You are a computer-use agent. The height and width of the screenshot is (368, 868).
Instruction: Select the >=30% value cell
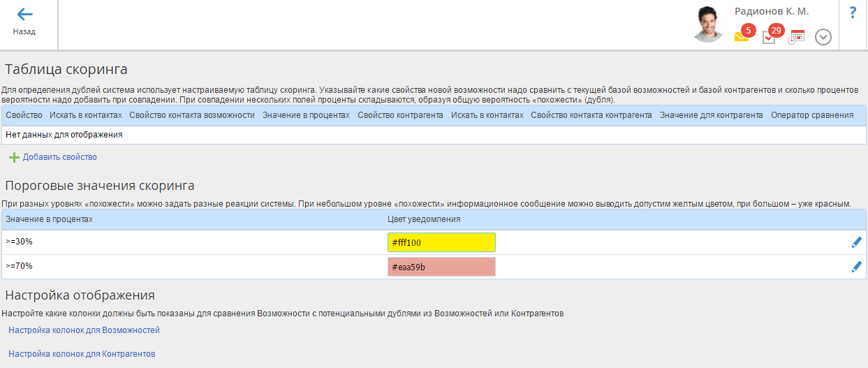point(19,242)
